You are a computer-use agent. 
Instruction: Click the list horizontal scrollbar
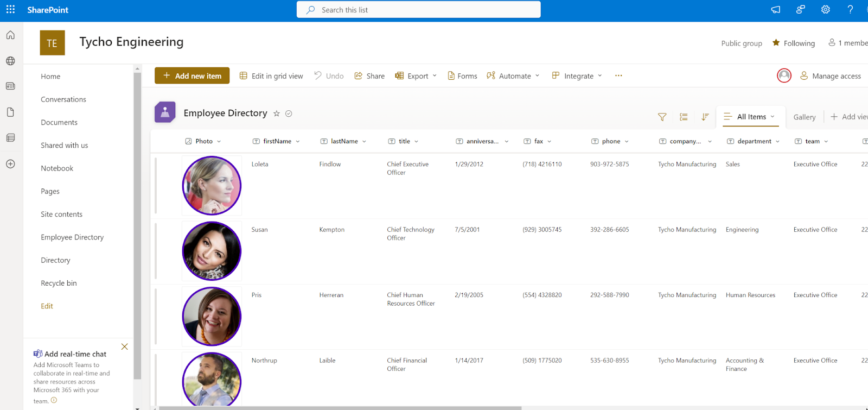coord(340,408)
